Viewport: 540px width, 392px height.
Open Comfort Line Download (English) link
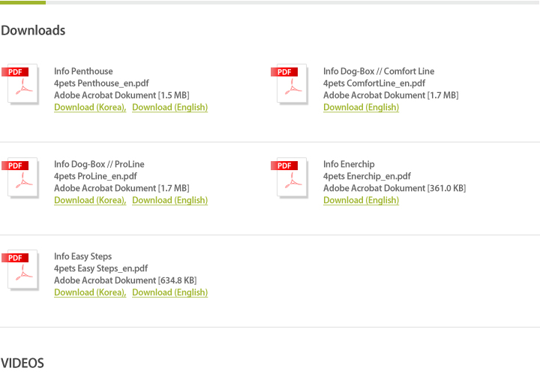[x=361, y=107]
